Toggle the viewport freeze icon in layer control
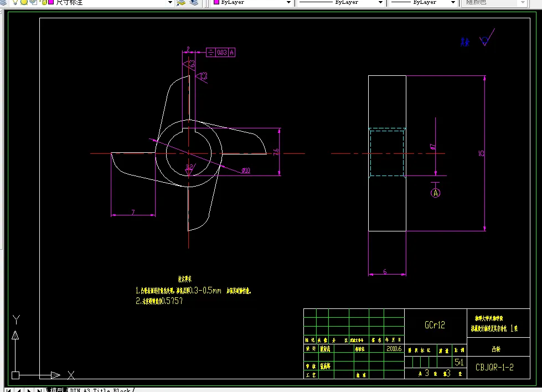The width and height of the screenshot is (542, 392). [34, 2]
